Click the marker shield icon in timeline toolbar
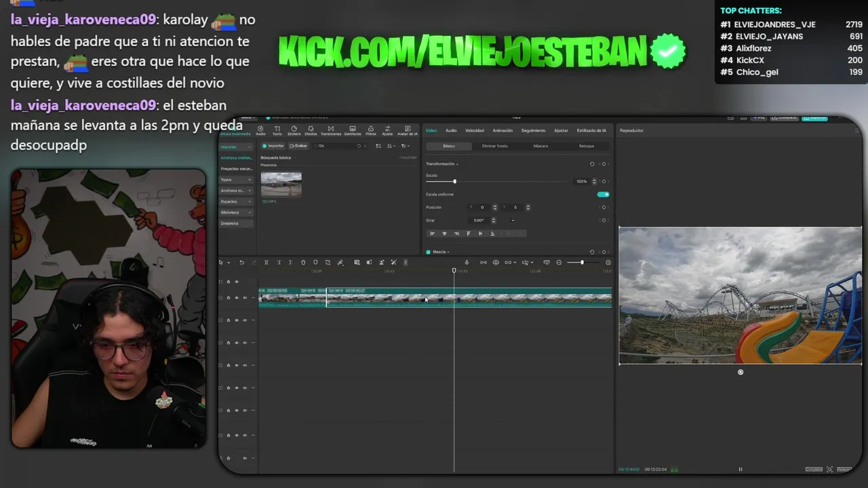This screenshot has width=868, height=488. (315, 262)
